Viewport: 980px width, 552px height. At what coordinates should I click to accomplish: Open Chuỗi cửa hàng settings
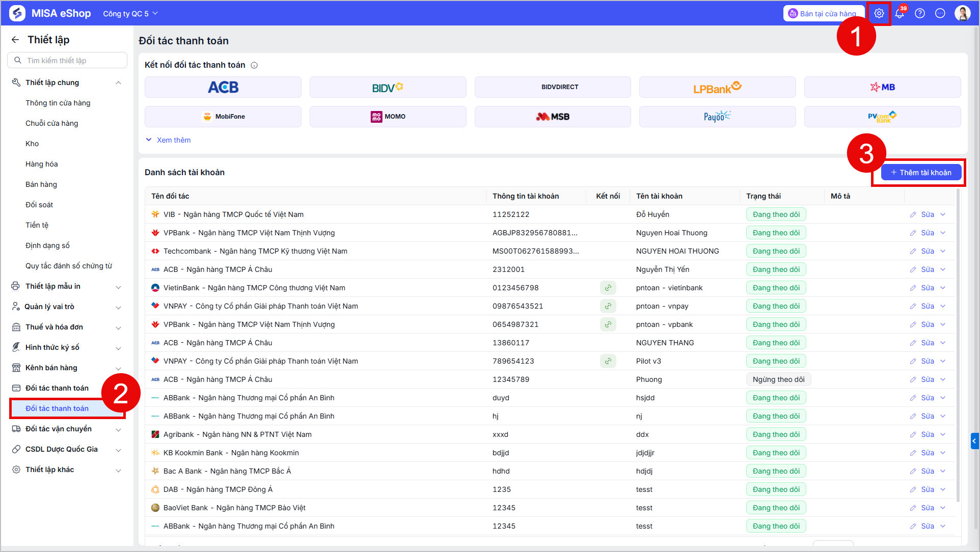coord(52,123)
